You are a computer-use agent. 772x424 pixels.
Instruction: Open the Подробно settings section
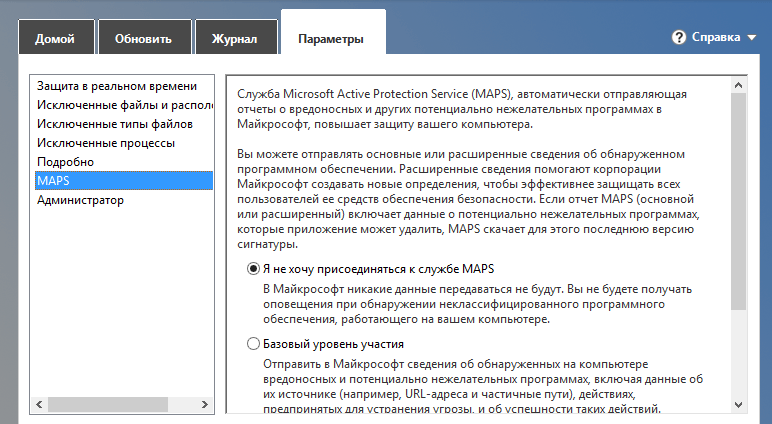pyautogui.click(x=65, y=162)
